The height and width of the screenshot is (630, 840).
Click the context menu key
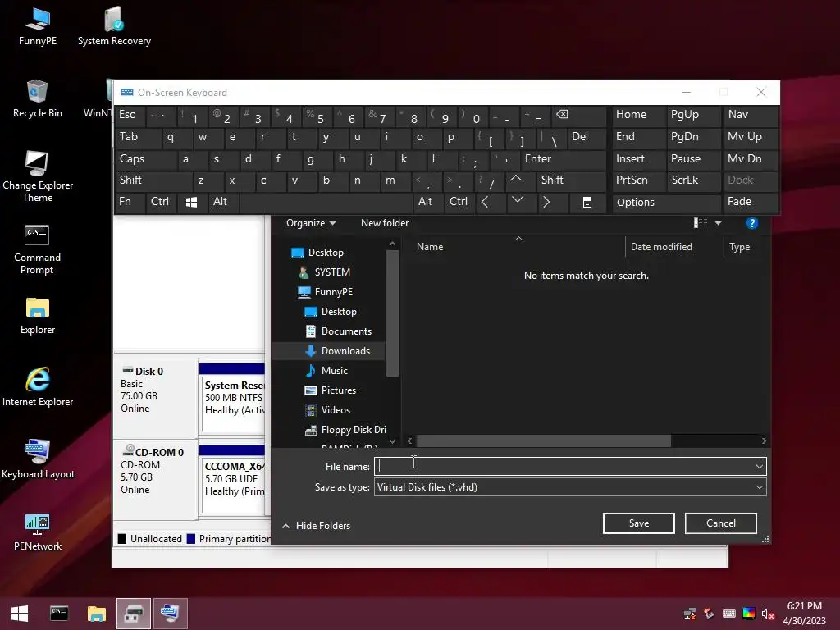587,202
